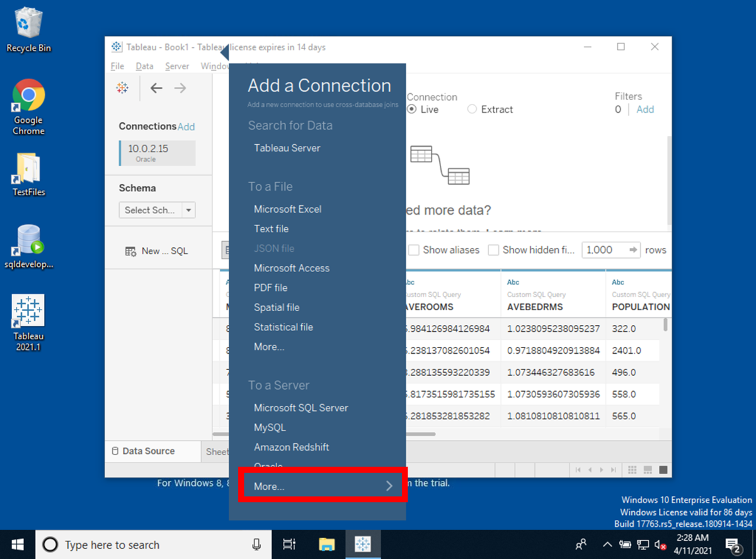Choose MySQL server connection
756x559 pixels.
(x=270, y=427)
